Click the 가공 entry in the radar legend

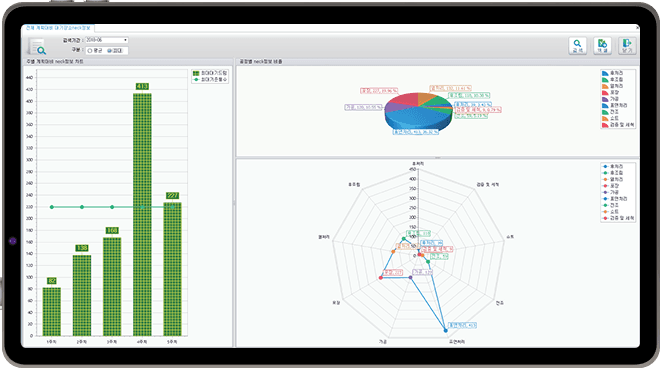click(612, 192)
